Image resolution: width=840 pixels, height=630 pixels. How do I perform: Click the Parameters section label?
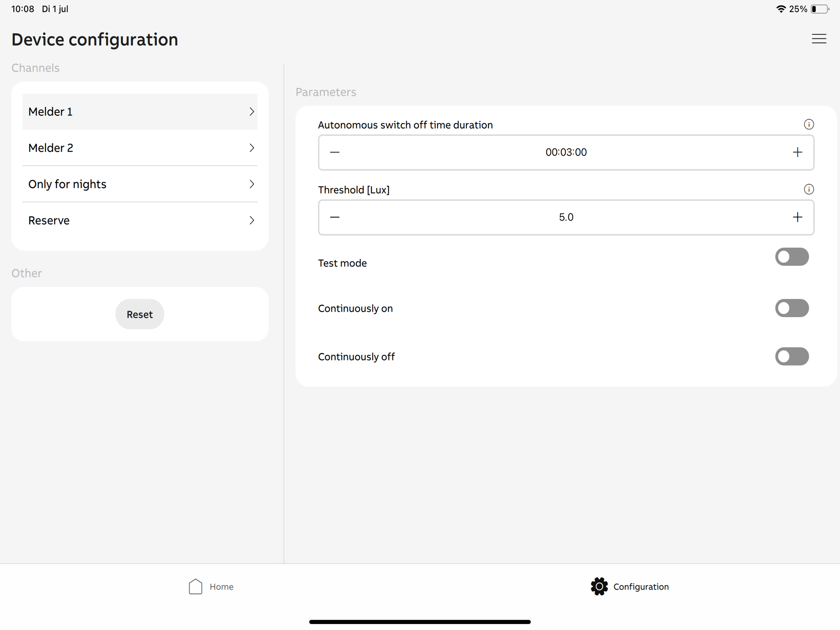pyautogui.click(x=326, y=92)
